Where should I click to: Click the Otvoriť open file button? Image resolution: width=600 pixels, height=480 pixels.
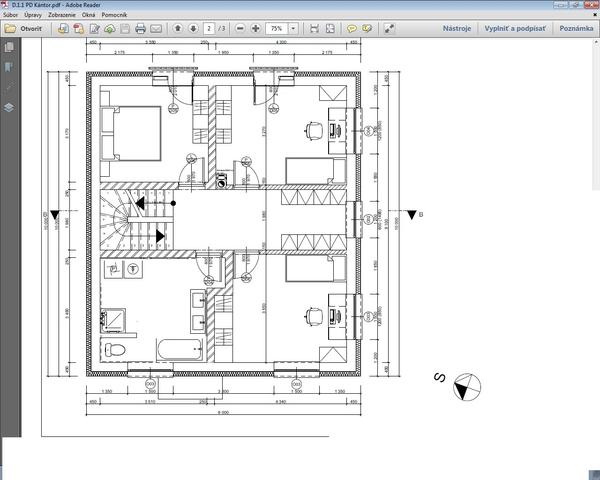23,29
